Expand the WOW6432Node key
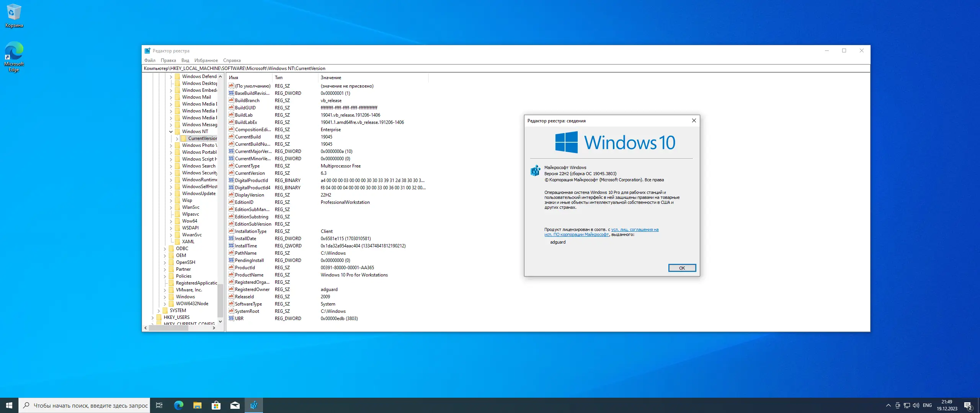This screenshot has height=413, width=980. point(165,304)
